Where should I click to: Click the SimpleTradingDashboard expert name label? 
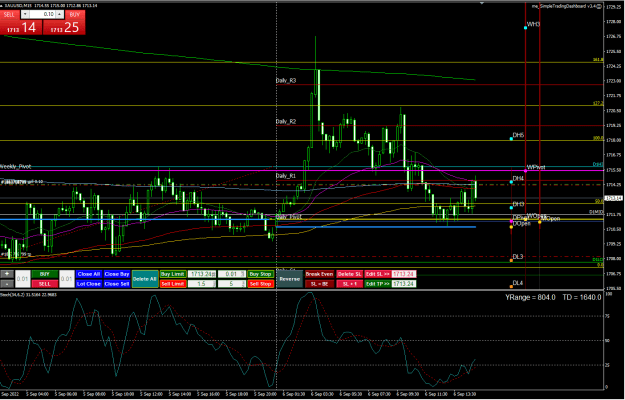(x=568, y=6)
